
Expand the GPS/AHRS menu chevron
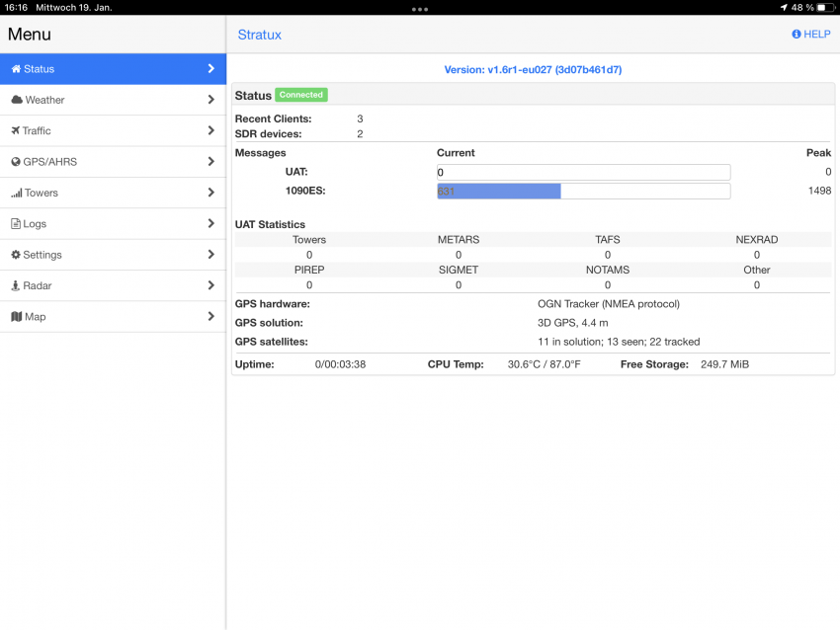211,162
